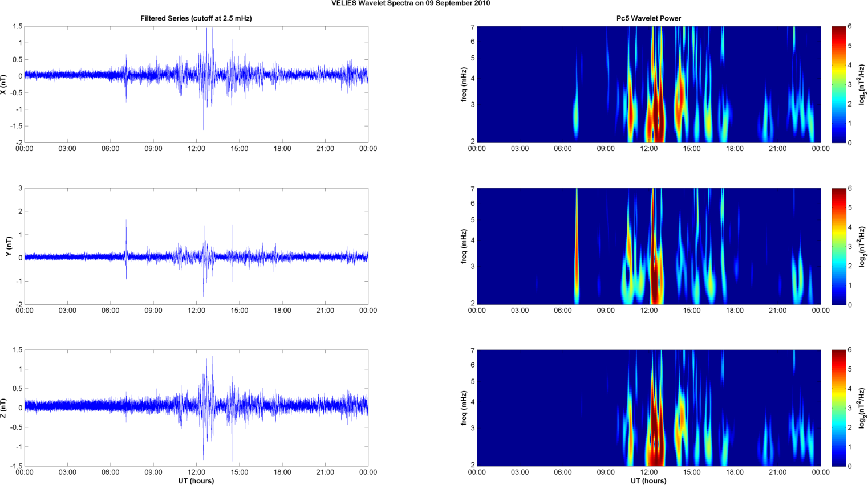
Task: Click 18:00 tick under bottom spectrogram
Action: coord(735,472)
